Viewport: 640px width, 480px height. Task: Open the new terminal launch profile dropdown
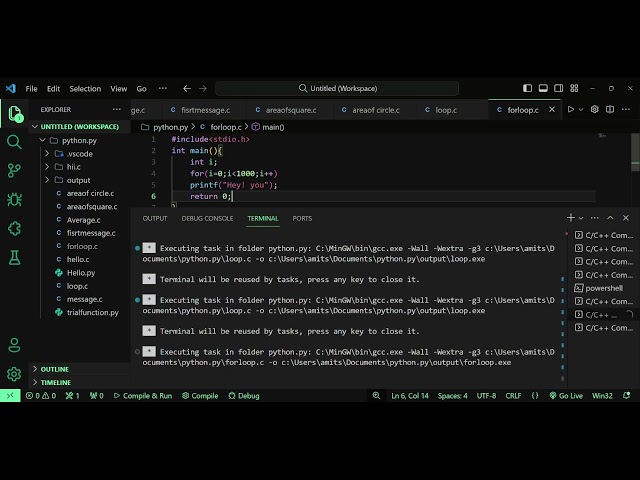pos(581,218)
